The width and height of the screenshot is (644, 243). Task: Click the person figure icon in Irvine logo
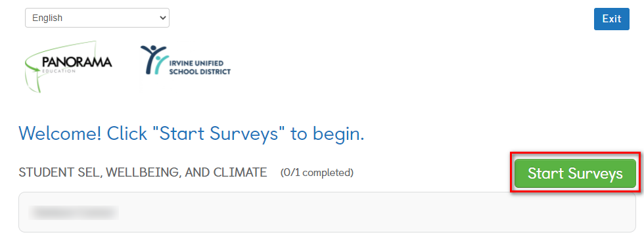(x=154, y=60)
